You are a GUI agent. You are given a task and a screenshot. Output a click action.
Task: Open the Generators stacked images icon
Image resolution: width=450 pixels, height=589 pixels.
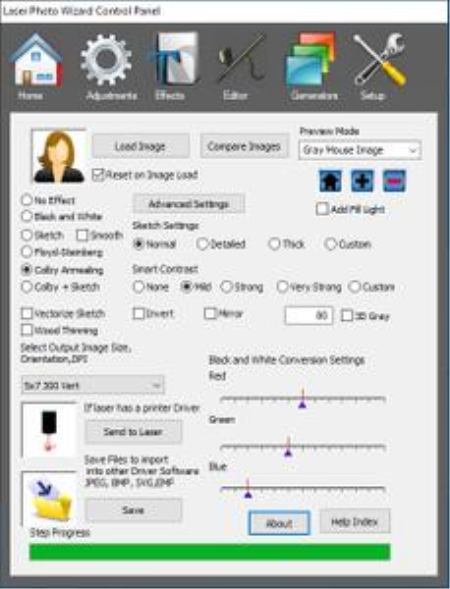311,59
